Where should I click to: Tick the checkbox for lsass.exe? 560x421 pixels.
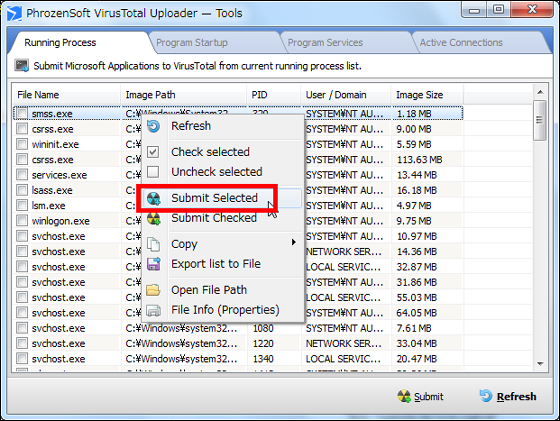click(22, 190)
